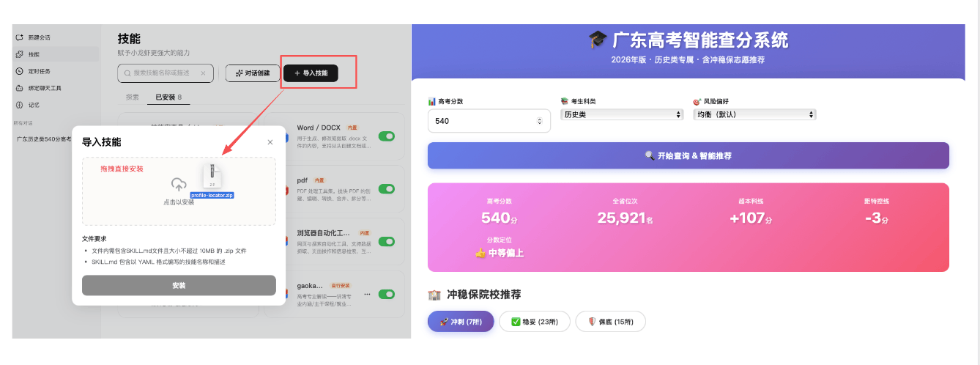Click the 高考分数 input showing 540
Viewport: 980px width, 365px height.
pyautogui.click(x=489, y=121)
